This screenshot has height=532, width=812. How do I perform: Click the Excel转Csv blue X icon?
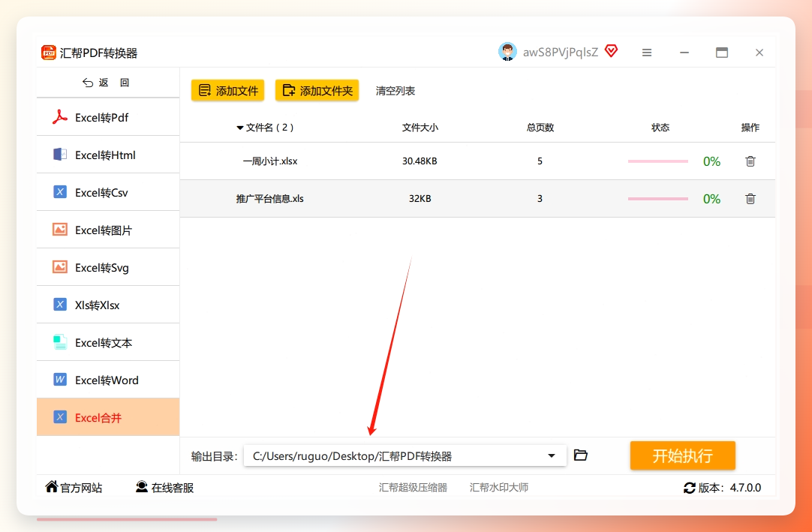pyautogui.click(x=60, y=192)
